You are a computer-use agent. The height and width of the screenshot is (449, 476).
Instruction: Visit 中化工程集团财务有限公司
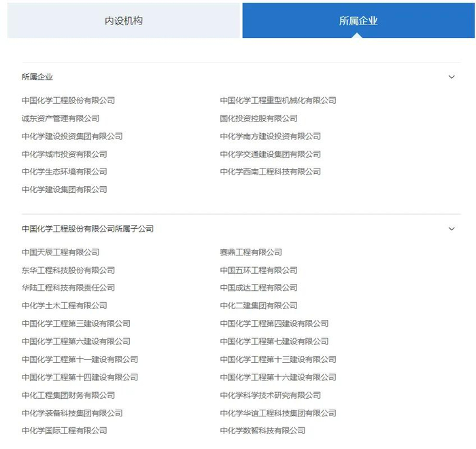[x=68, y=395]
